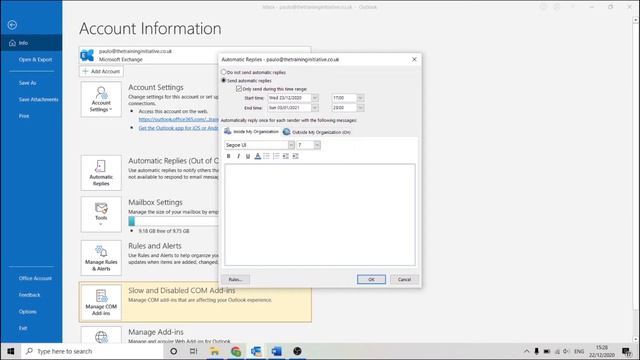Select Print in the sidebar

[24, 116]
